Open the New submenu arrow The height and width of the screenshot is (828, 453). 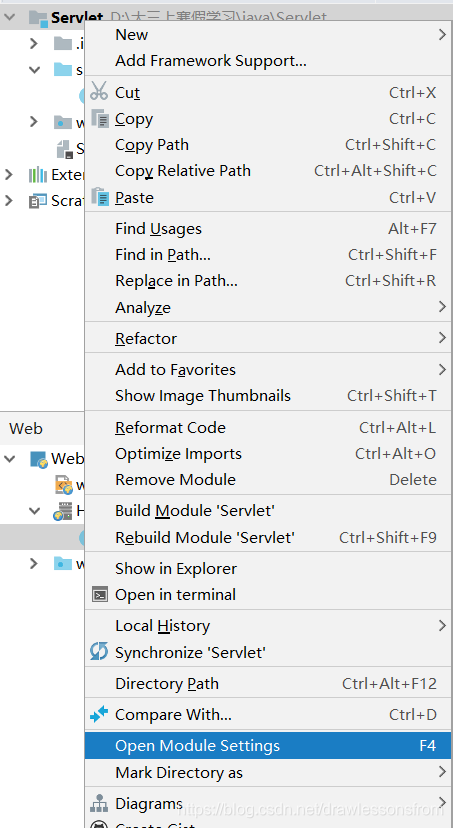click(x=442, y=35)
